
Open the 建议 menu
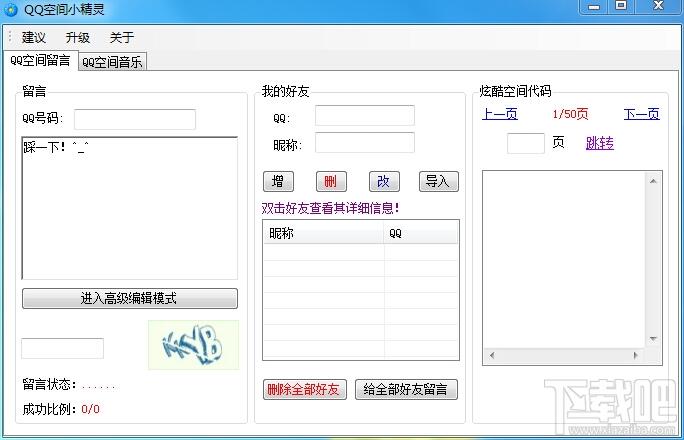click(x=34, y=38)
